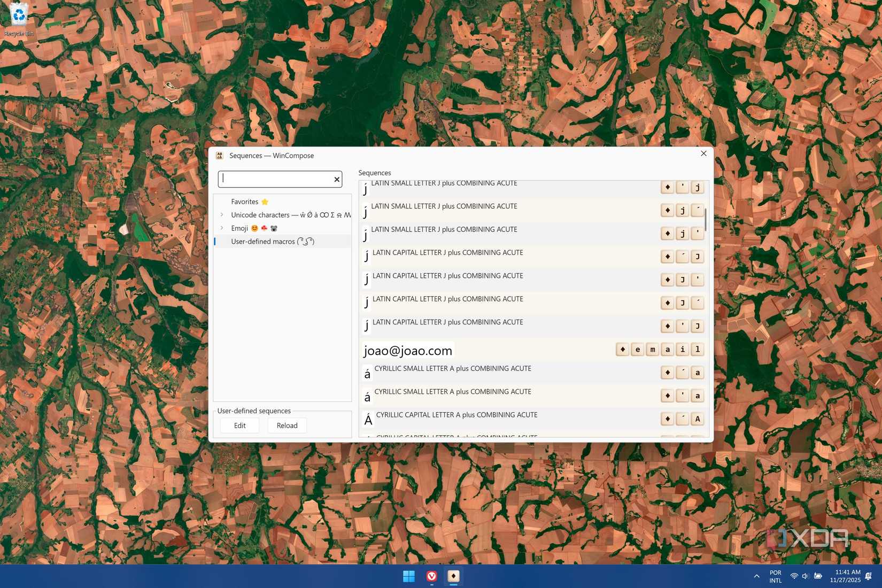Open Vivaldi browser from the taskbar
This screenshot has height=588, width=882.
(x=431, y=576)
